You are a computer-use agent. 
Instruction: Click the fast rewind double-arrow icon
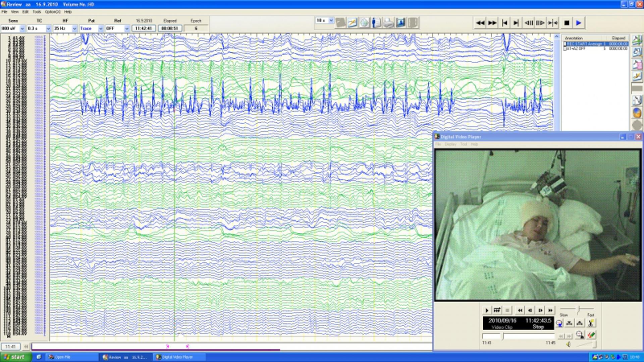coord(480,23)
